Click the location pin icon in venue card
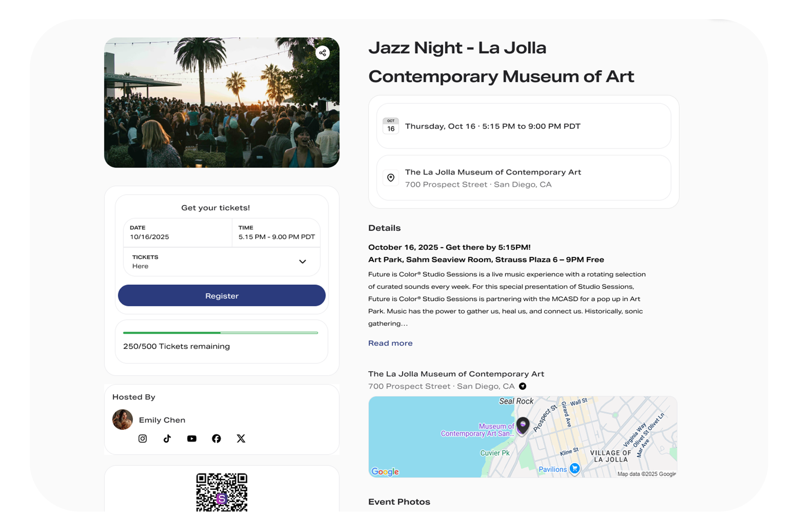 pos(390,178)
